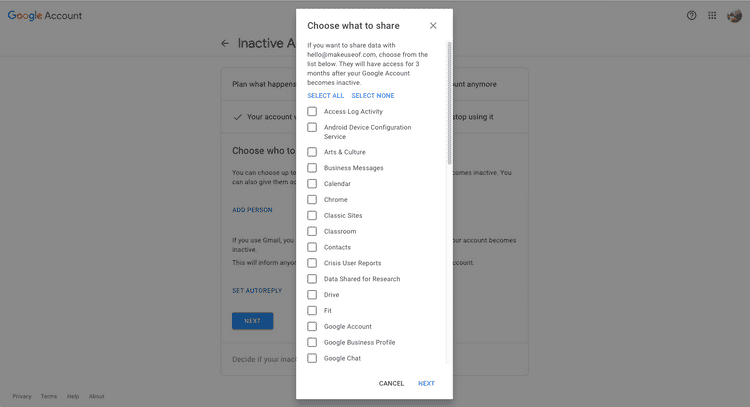
Task: Click the Select None link
Action: coord(372,96)
